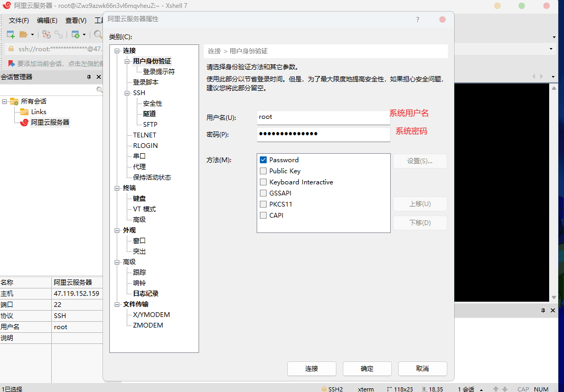The height and width of the screenshot is (392, 564).
Task: Click the 设置(S)... button
Action: 420,161
